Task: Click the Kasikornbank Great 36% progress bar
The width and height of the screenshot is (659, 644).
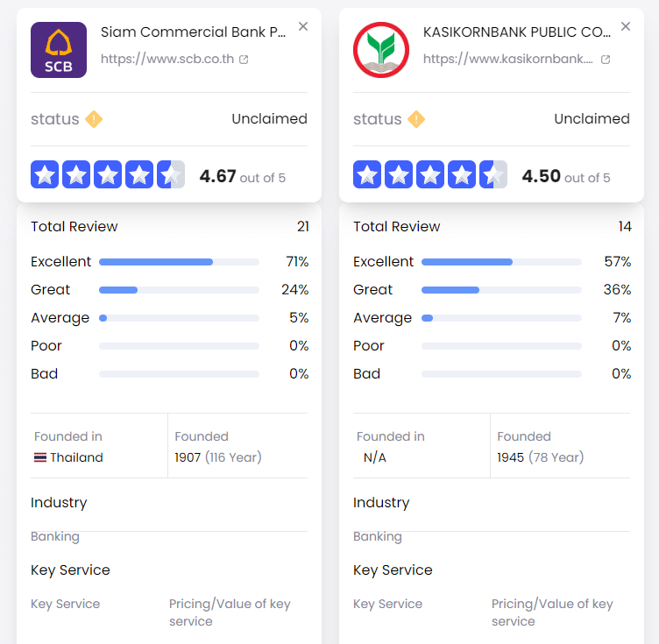Action: (501, 290)
